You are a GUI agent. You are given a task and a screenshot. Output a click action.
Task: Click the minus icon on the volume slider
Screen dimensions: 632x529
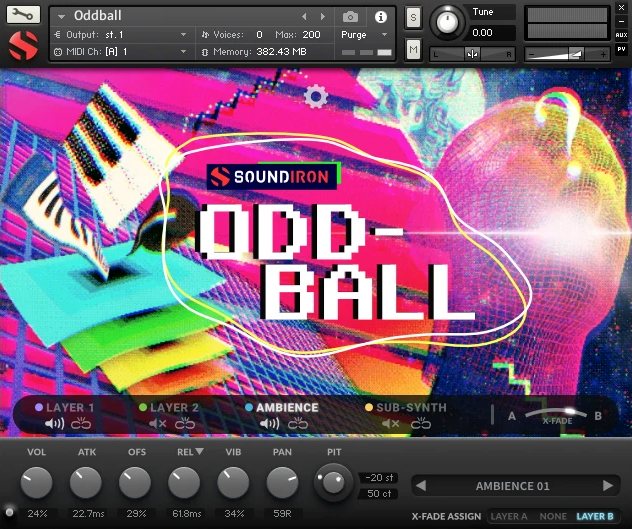tap(532, 54)
